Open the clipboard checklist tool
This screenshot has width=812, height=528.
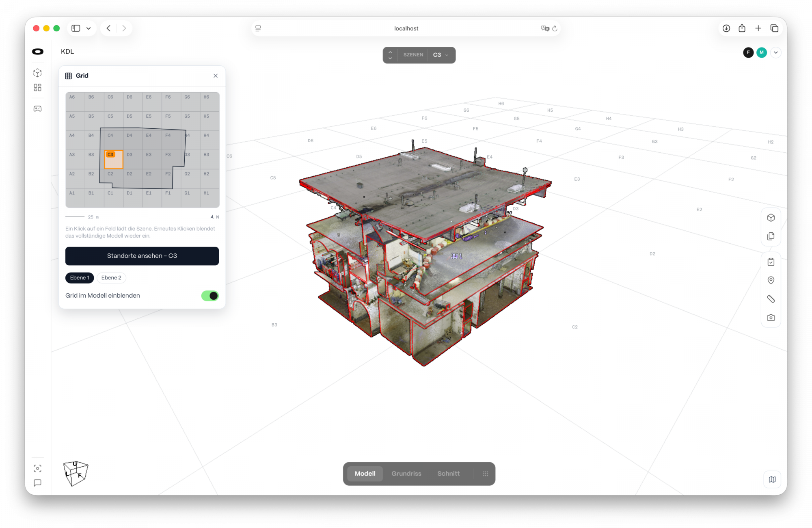pyautogui.click(x=771, y=262)
